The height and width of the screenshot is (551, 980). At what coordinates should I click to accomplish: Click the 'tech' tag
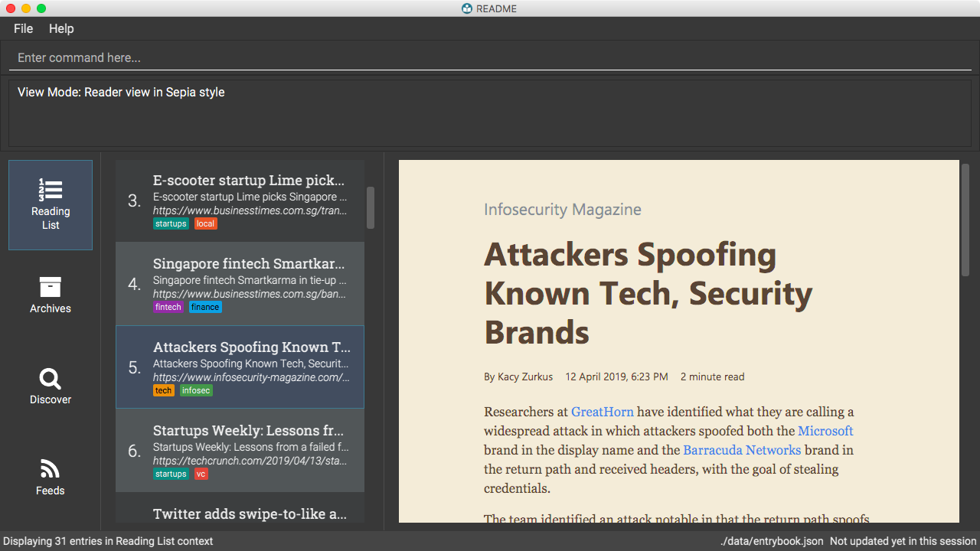[164, 390]
